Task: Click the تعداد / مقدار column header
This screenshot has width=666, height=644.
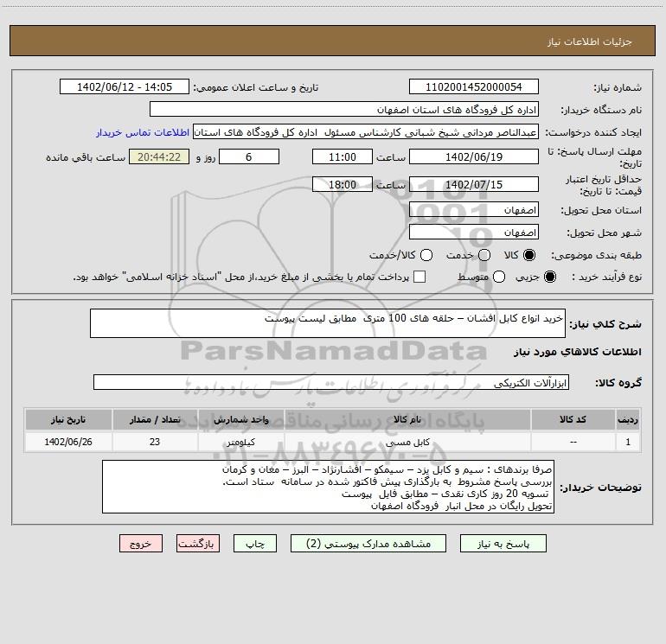Action: tap(155, 419)
